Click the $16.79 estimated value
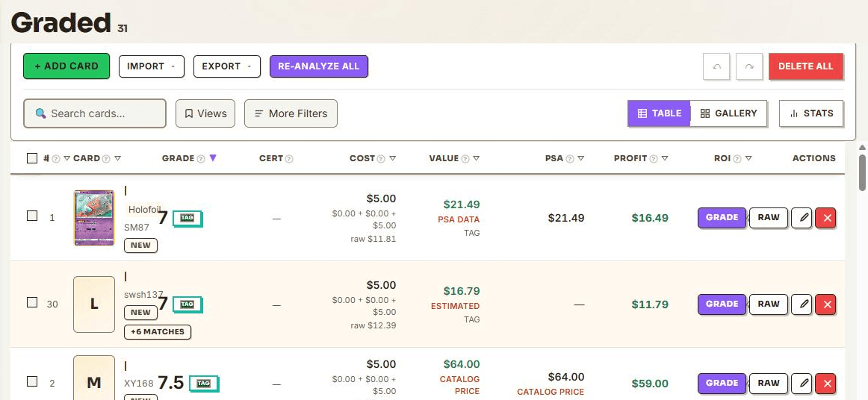Viewport: 868px width, 400px height. tap(462, 291)
